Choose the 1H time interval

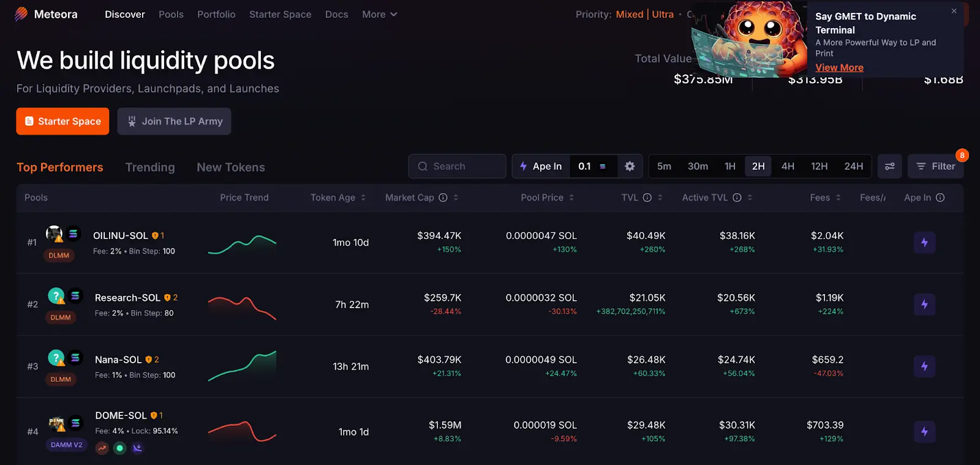tap(729, 166)
